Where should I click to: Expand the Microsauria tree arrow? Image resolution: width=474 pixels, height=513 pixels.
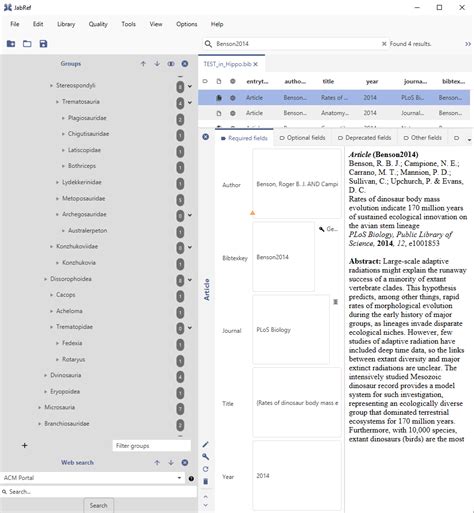[40, 407]
